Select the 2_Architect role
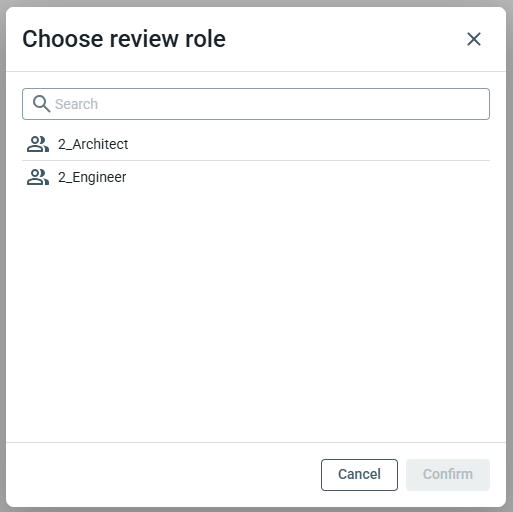 point(256,144)
